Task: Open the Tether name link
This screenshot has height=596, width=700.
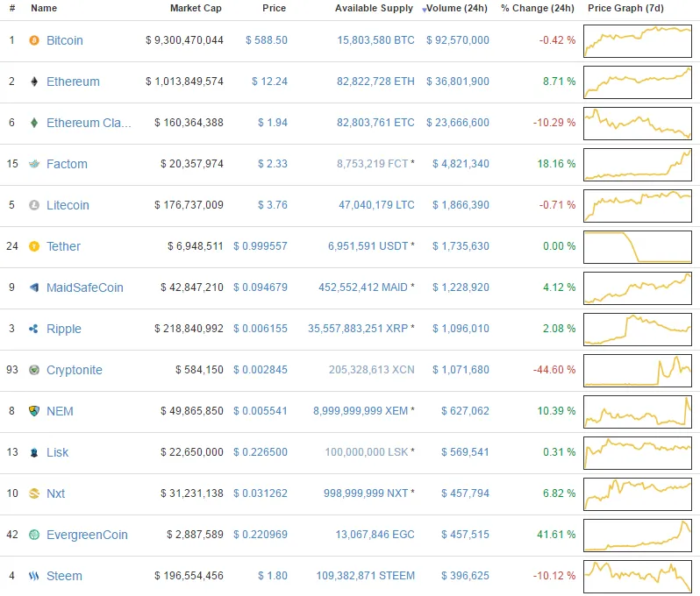Action: [63, 246]
